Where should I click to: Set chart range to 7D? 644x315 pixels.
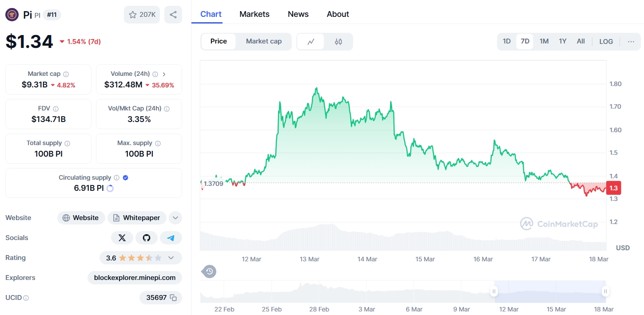point(525,42)
